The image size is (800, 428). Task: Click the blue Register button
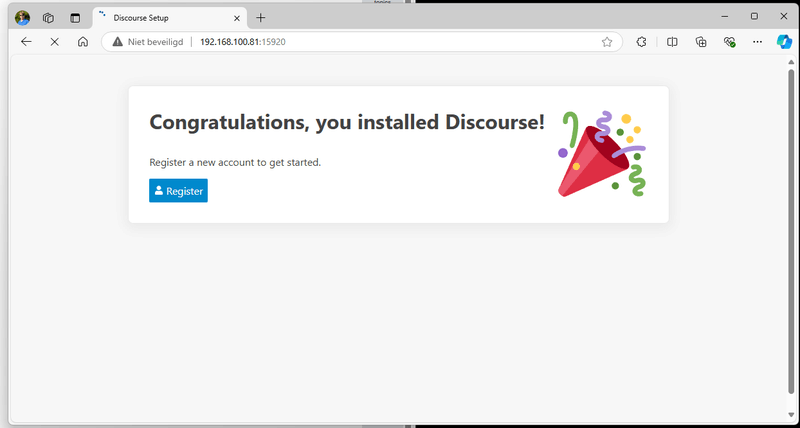[x=178, y=190]
